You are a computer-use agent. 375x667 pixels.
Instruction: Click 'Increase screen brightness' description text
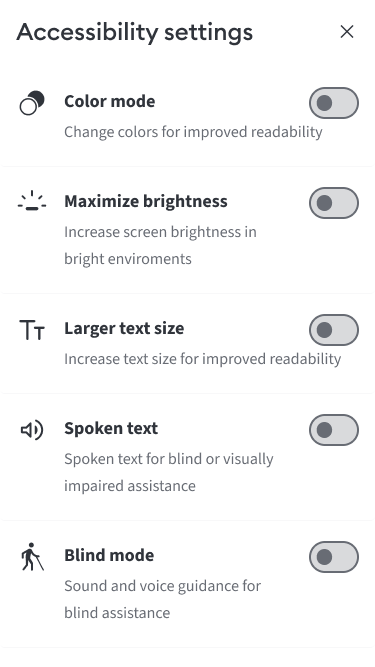160,245
